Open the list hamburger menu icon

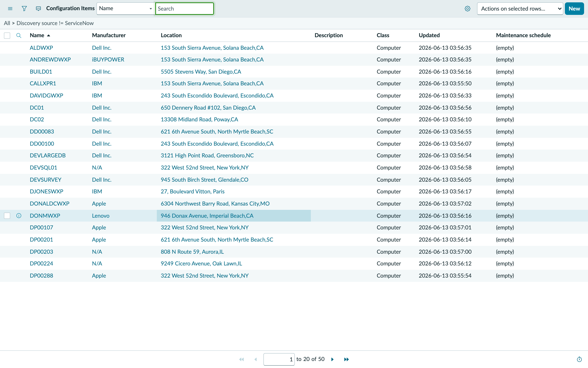click(x=10, y=9)
